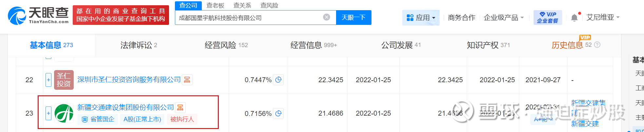Clear the search box text
The width and height of the screenshot is (644, 132).
tap(327, 17)
